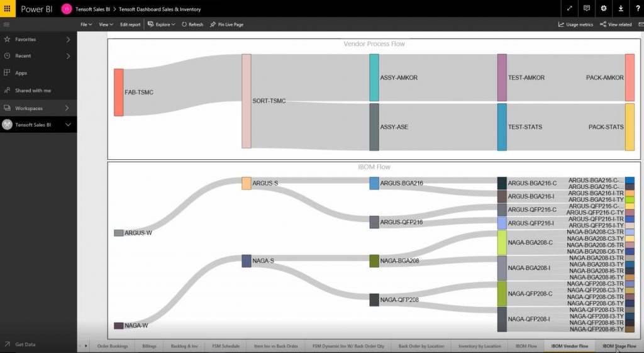644x353 pixels.
Task: Expand the Explore dropdown arrow
Action: pos(174,25)
